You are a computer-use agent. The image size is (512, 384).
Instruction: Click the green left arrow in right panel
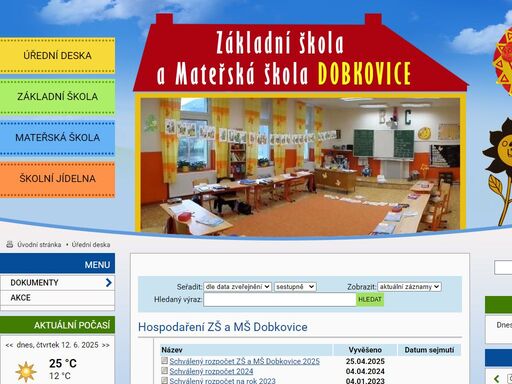pos(497,378)
